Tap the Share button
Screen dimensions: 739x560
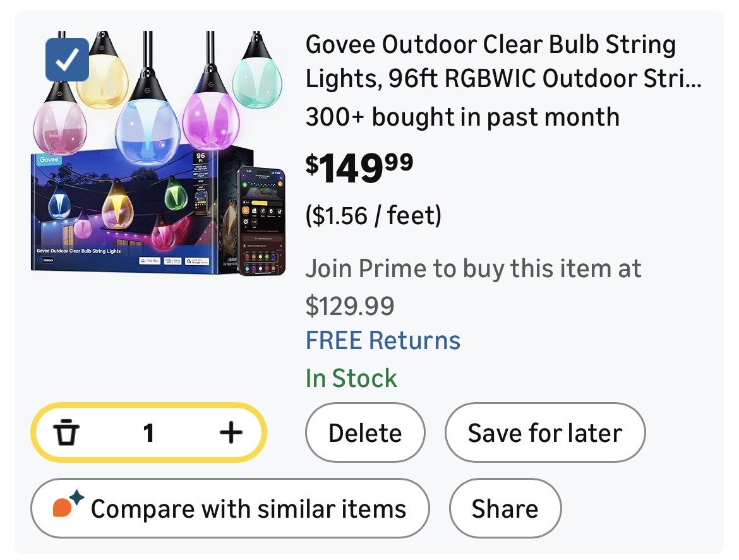(x=505, y=509)
